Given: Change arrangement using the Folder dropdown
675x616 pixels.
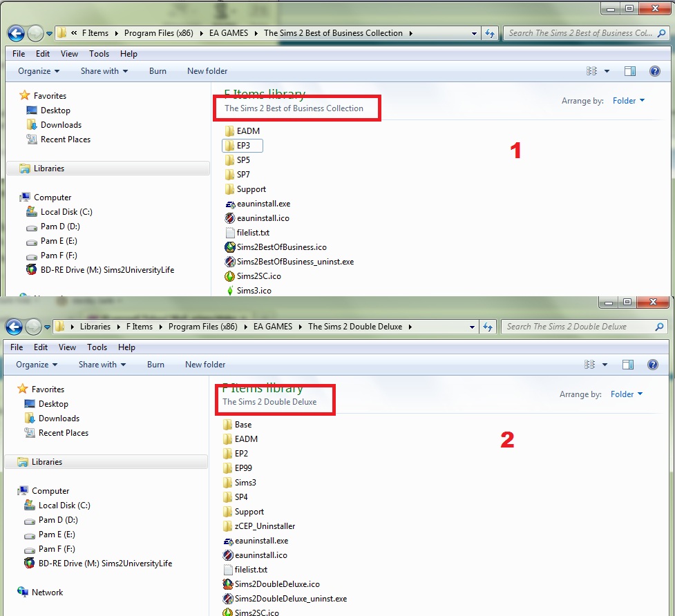Looking at the screenshot, I should click(x=627, y=100).
